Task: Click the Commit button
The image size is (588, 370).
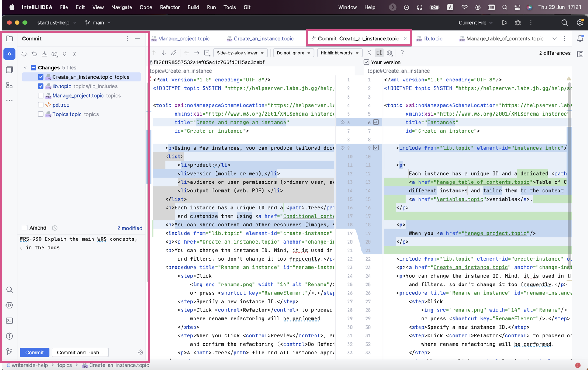Action: (34, 353)
